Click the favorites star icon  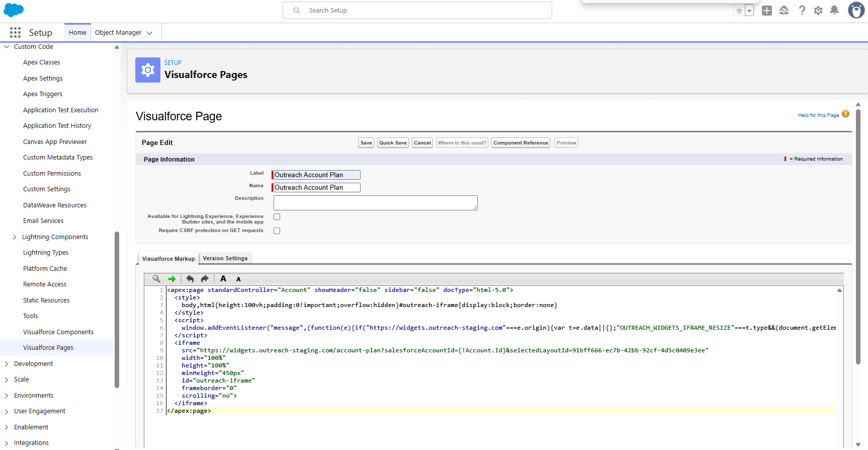(739, 11)
